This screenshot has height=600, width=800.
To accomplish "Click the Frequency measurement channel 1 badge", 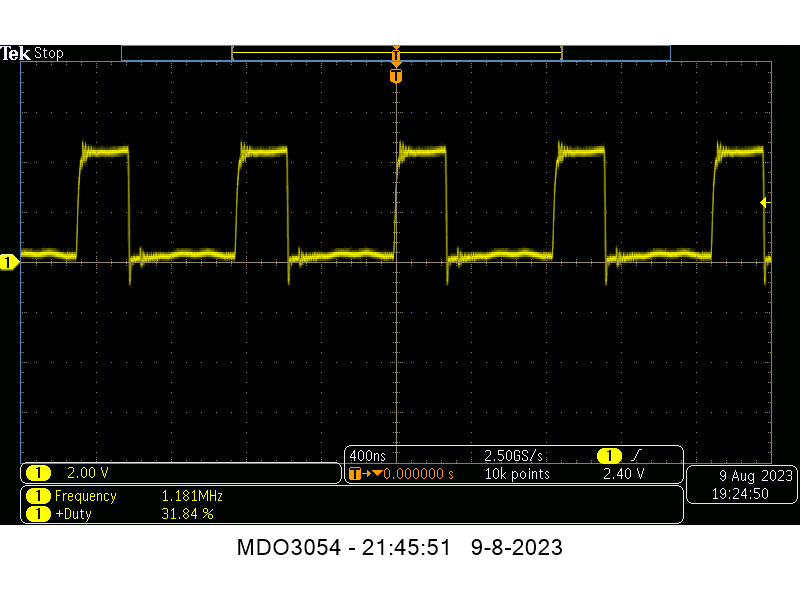I will pos(38,496).
